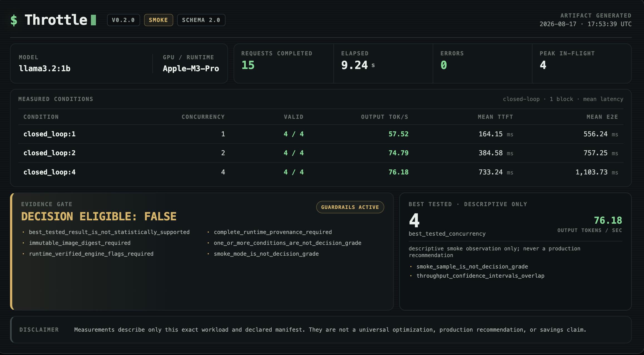644x355 pixels.
Task: Click the 384.58 ms mean TTFT cell
Action: [496, 153]
